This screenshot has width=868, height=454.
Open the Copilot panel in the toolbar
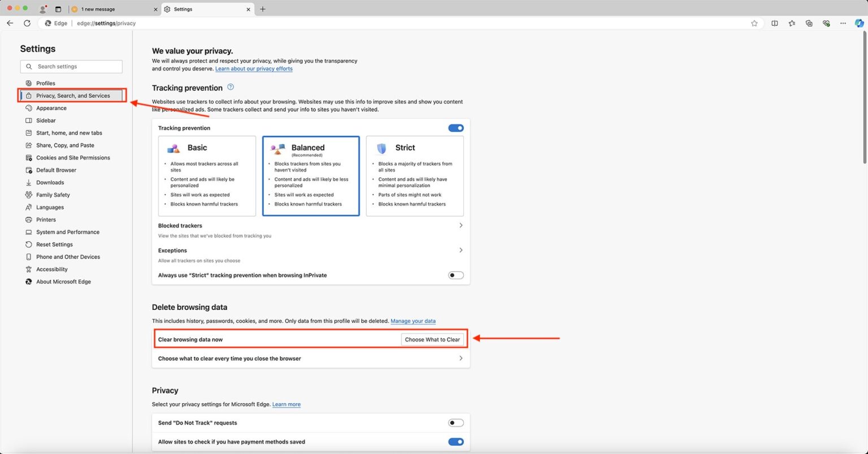[859, 23]
